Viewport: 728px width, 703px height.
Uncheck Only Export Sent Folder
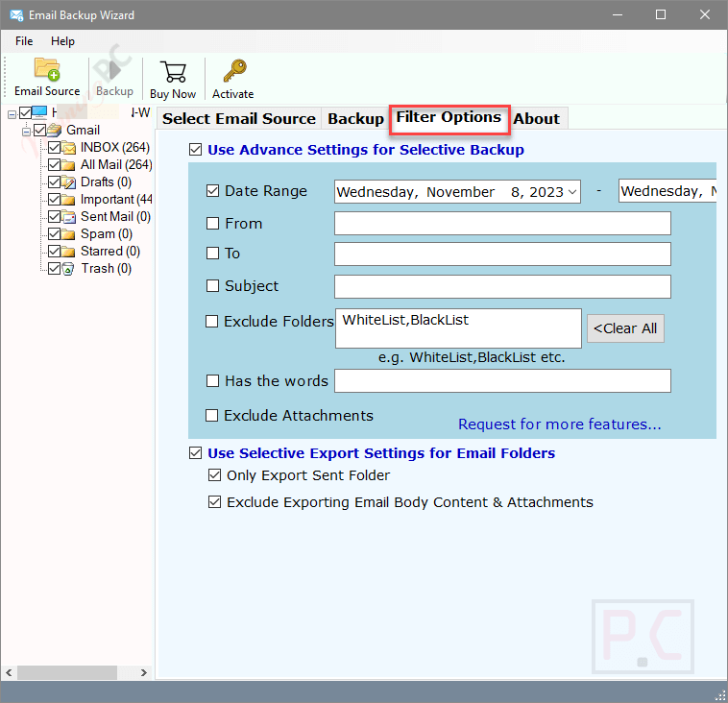click(214, 475)
